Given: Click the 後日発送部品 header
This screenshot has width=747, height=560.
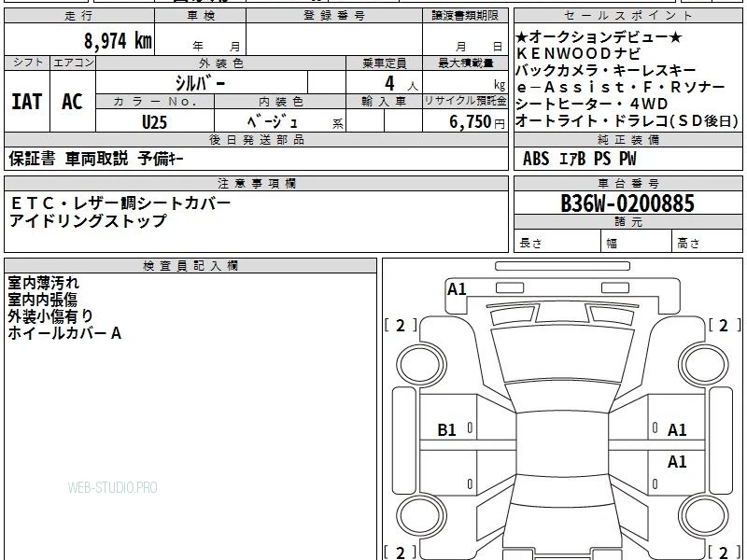Looking at the screenshot, I should [x=256, y=139].
